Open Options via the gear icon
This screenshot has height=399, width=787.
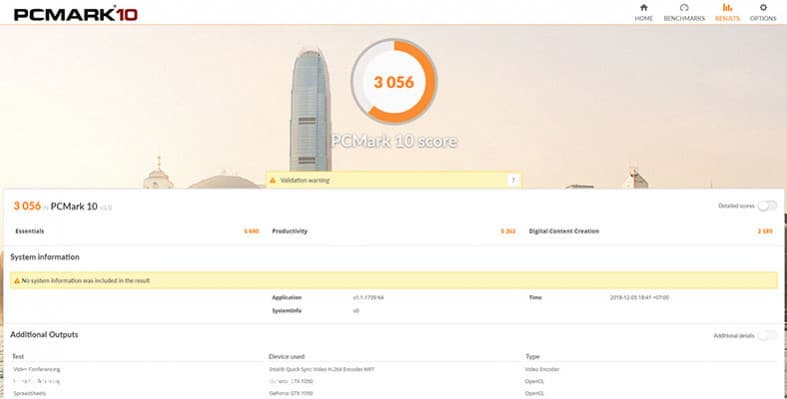(x=763, y=8)
